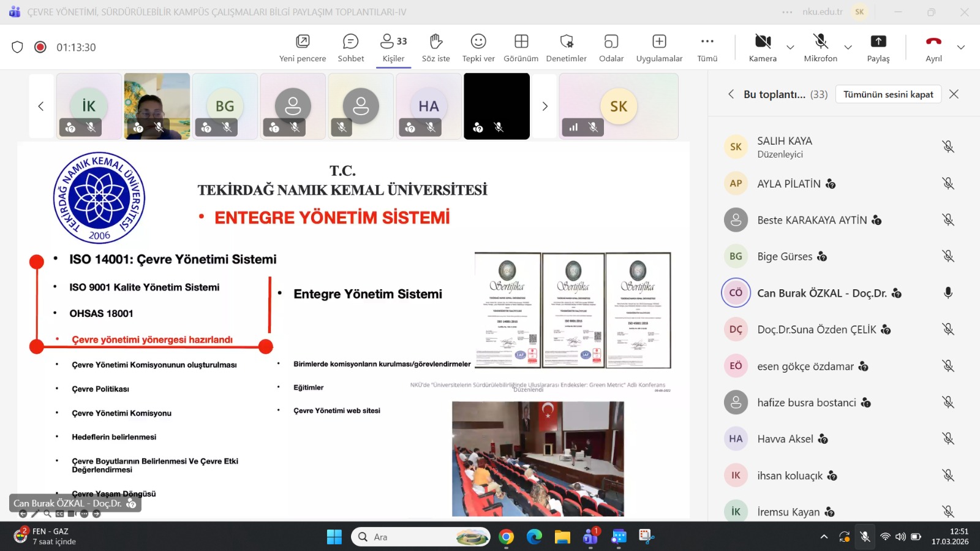The image size is (980, 551).
Task: Expand the Ayrıl options arrow
Action: click(x=961, y=47)
